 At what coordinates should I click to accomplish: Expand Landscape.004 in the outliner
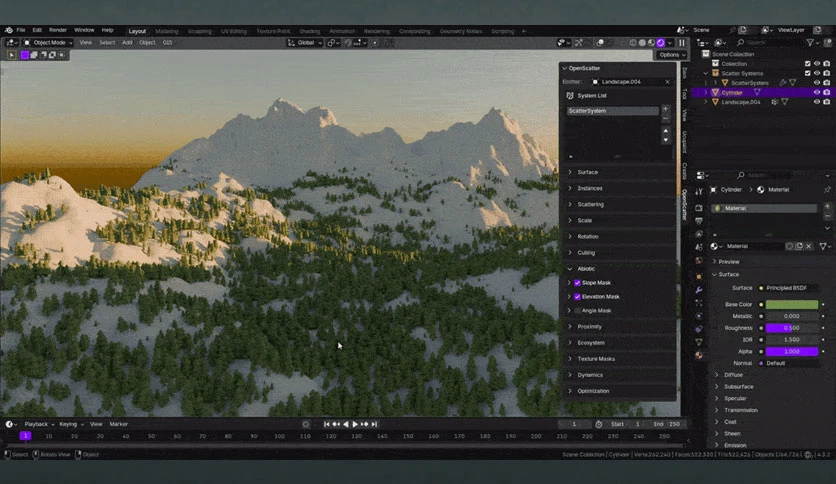[x=706, y=102]
